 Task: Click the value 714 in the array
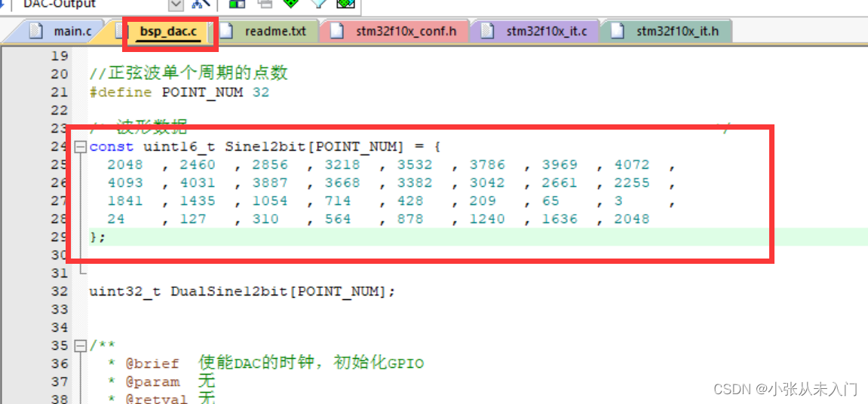coord(338,201)
